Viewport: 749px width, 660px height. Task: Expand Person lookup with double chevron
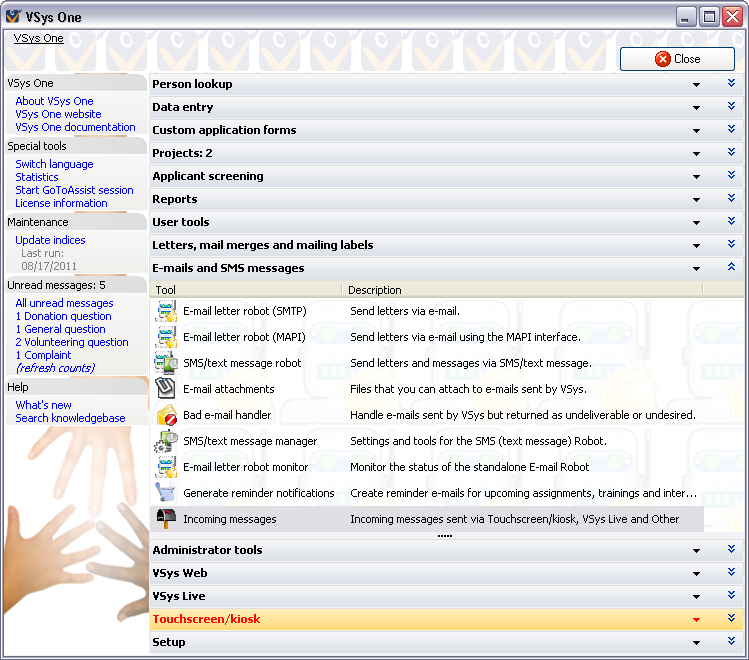731,83
